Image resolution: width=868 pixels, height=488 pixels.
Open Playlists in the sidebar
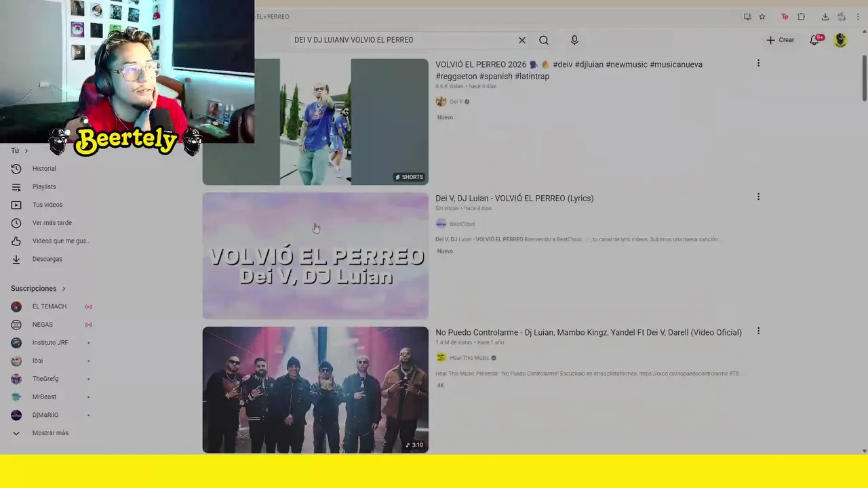[x=44, y=186]
